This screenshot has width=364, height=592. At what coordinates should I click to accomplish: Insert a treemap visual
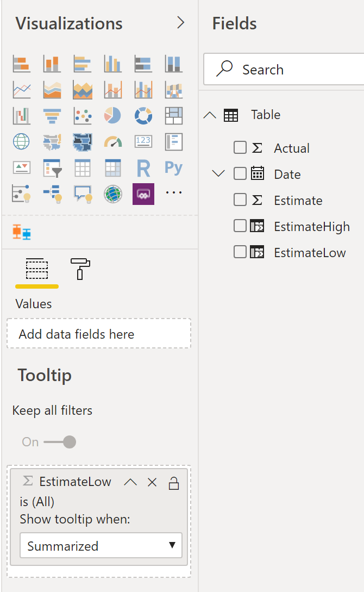(173, 116)
